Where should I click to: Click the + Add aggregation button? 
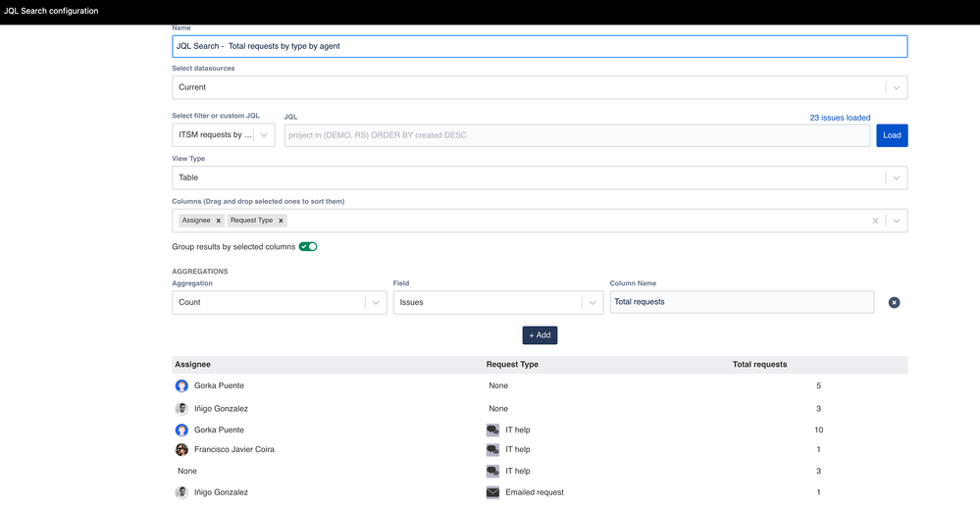540,335
